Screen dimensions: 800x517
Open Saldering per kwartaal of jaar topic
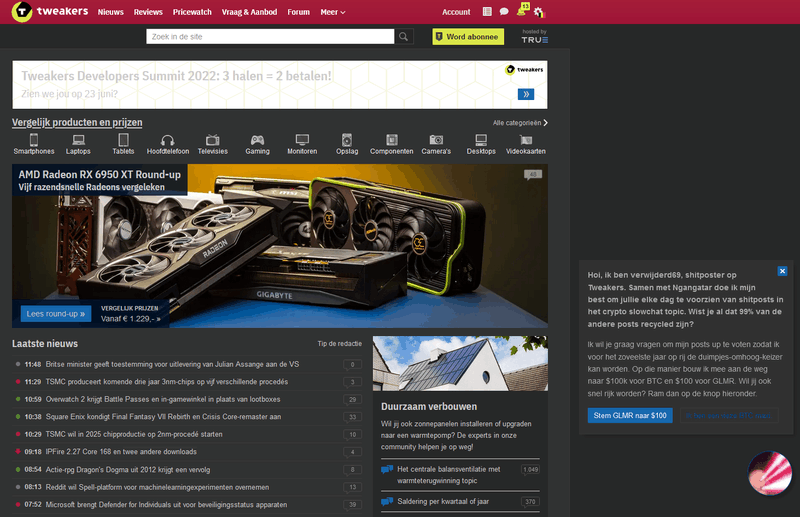click(443, 502)
